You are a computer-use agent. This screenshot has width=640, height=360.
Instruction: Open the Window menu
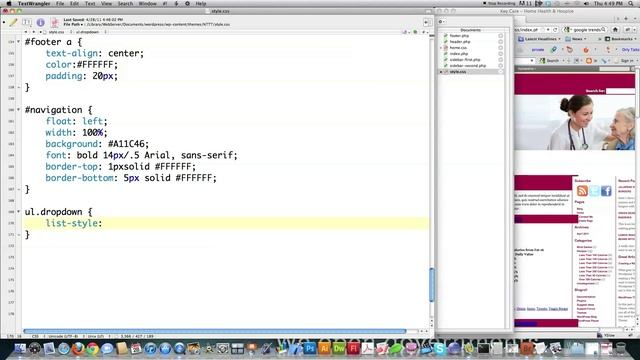[x=147, y=3]
